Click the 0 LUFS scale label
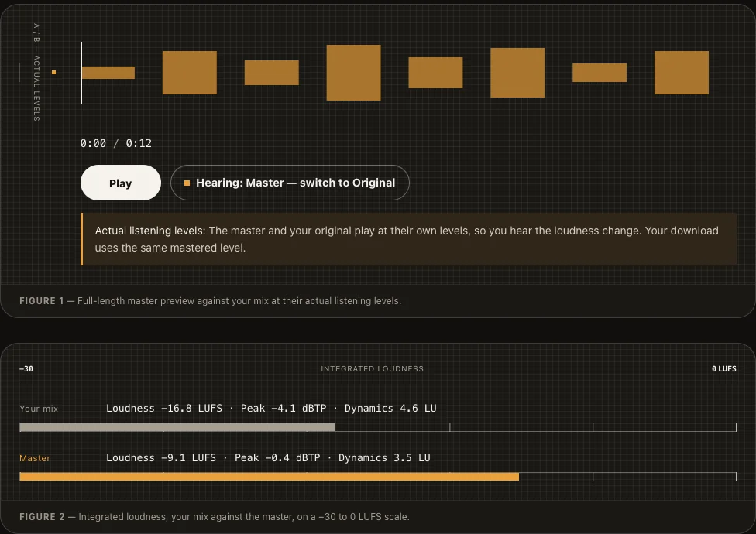This screenshot has height=534, width=756. [724, 369]
